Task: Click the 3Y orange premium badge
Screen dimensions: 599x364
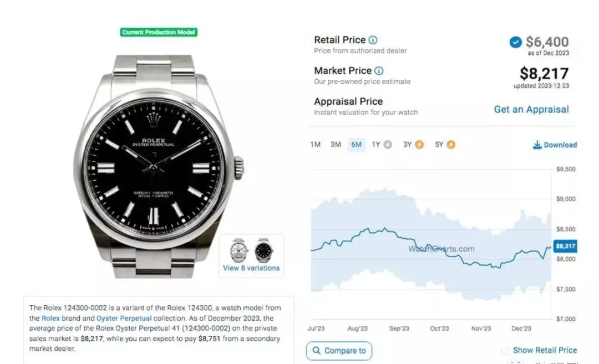Action: tap(419, 145)
